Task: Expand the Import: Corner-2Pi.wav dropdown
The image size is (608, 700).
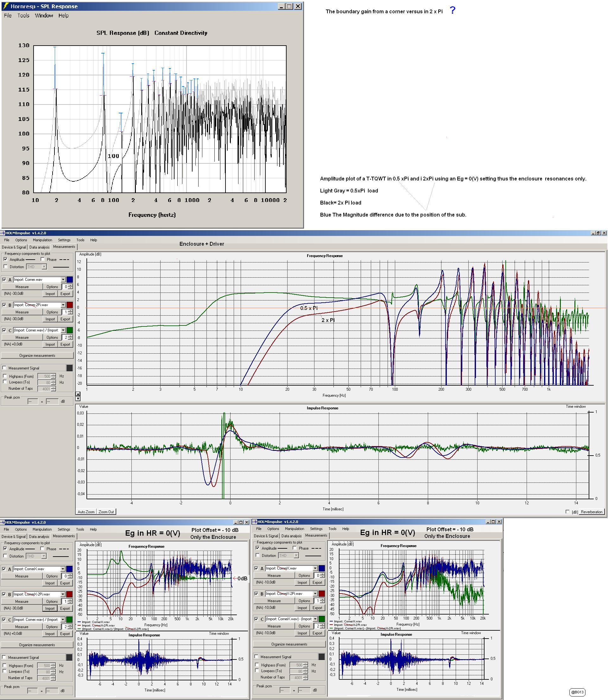Action: click(x=63, y=305)
